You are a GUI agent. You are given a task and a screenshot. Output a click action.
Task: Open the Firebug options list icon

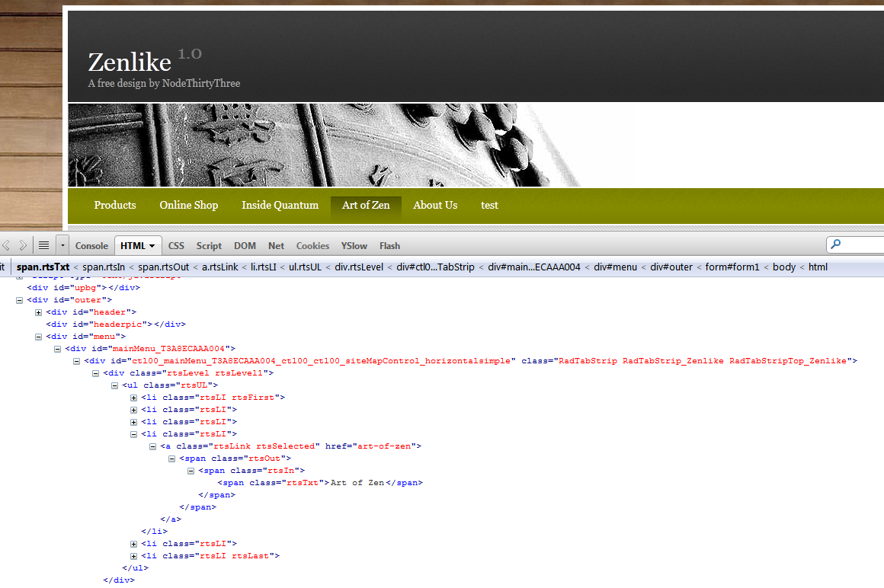pyautogui.click(x=43, y=245)
